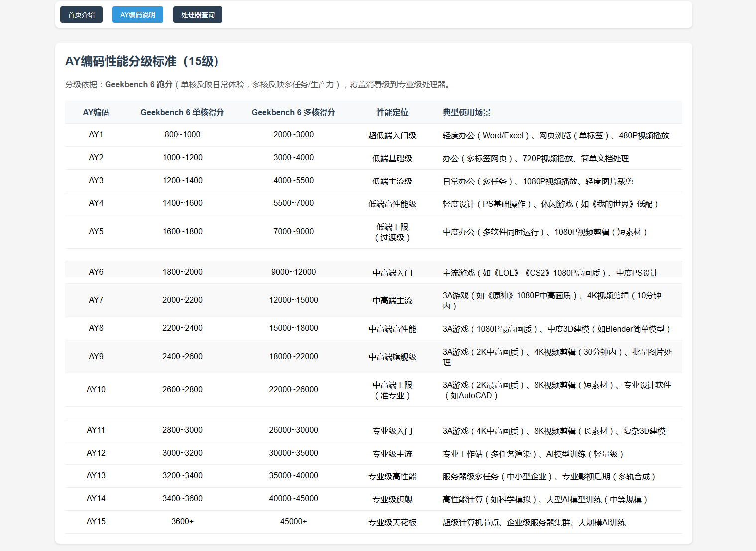Click Geekbench 6 单核得分 column header
Viewport: 756px width, 551px height.
[x=182, y=113]
